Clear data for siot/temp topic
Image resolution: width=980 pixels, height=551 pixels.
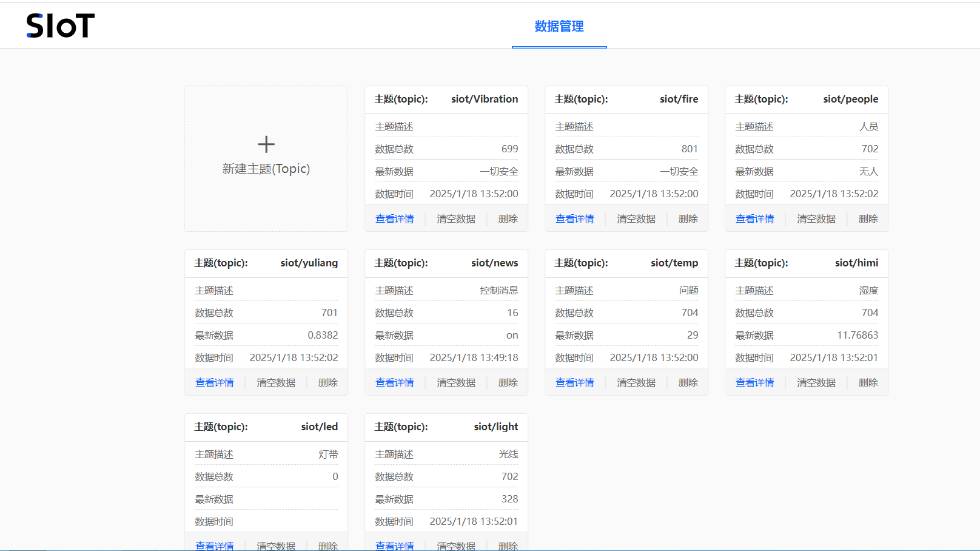[x=636, y=382]
